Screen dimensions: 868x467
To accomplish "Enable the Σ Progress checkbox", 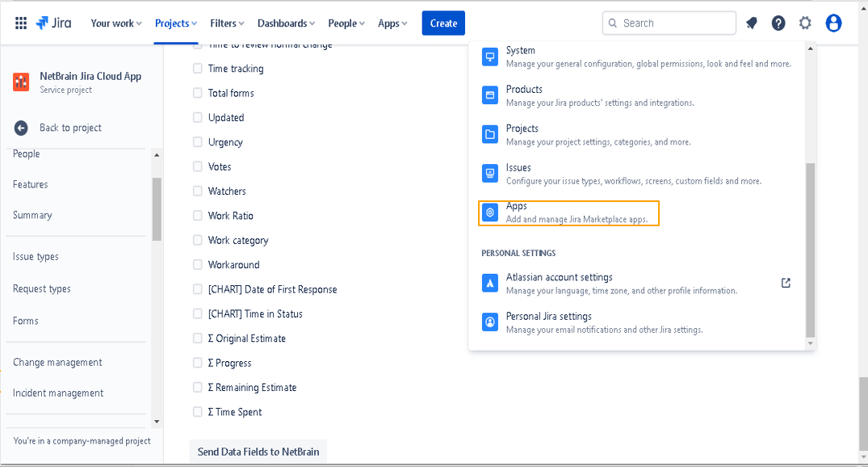I will [x=197, y=363].
